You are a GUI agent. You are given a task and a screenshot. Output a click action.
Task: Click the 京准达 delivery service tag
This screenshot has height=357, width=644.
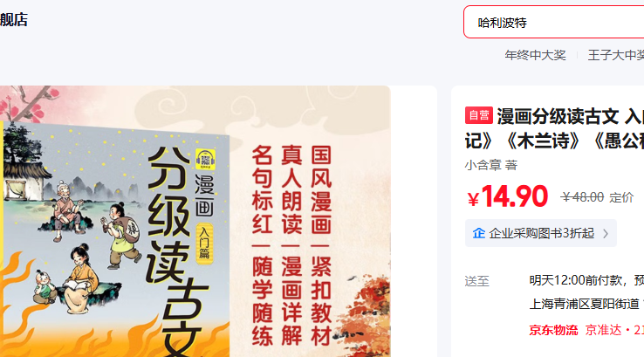[x=603, y=330]
